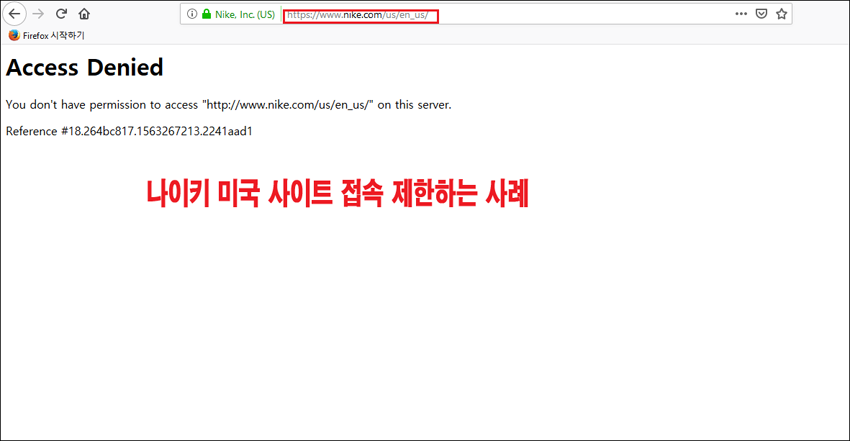
Task: View the Nike, Inc. (US) certificate label
Action: (x=245, y=15)
